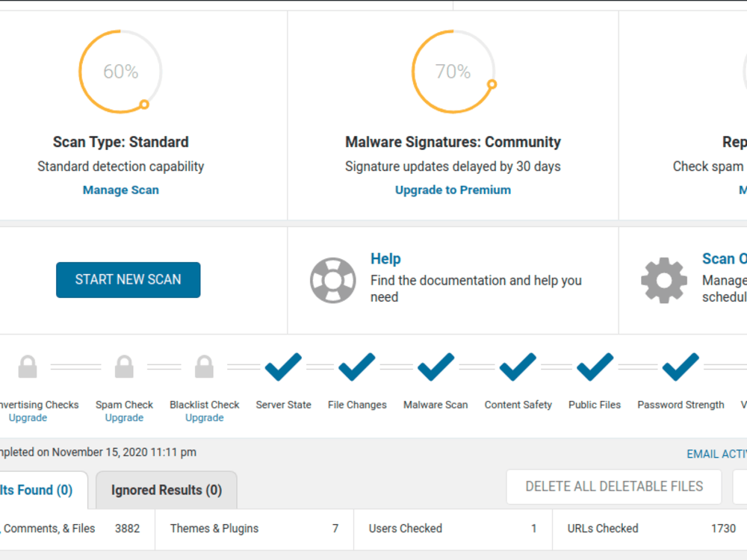Open the Manage Scan link
Screen dimensions: 747x560
(121, 190)
